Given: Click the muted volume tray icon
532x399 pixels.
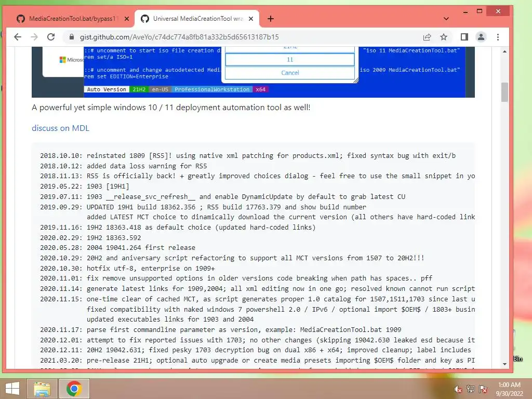Looking at the screenshot, I should point(458,389).
